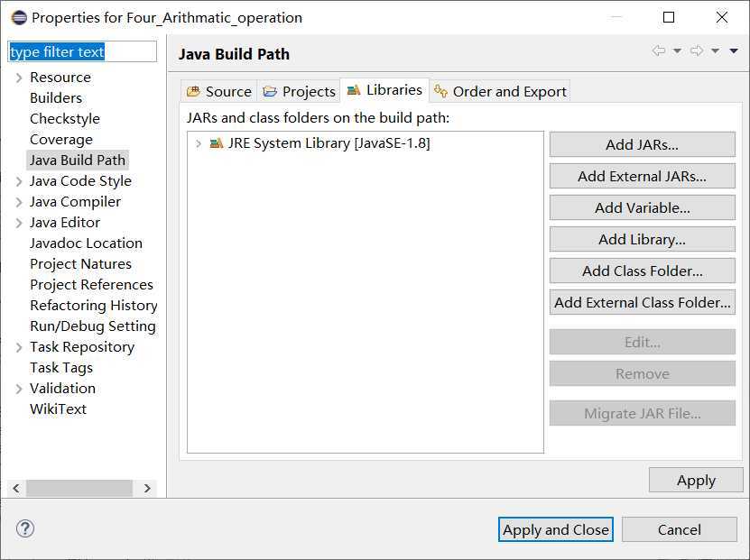Screen dimensions: 750x560
Task: Click the type filter text field
Action: pos(82,52)
